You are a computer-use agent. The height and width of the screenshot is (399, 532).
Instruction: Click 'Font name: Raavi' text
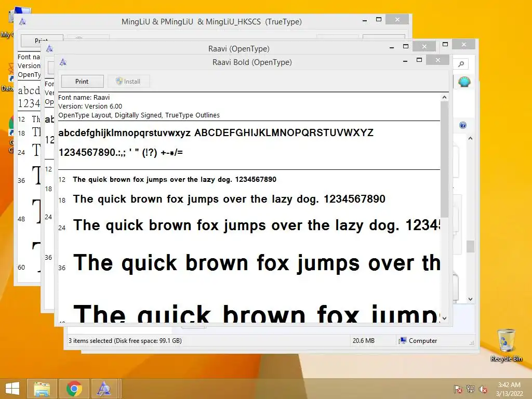[x=84, y=97]
